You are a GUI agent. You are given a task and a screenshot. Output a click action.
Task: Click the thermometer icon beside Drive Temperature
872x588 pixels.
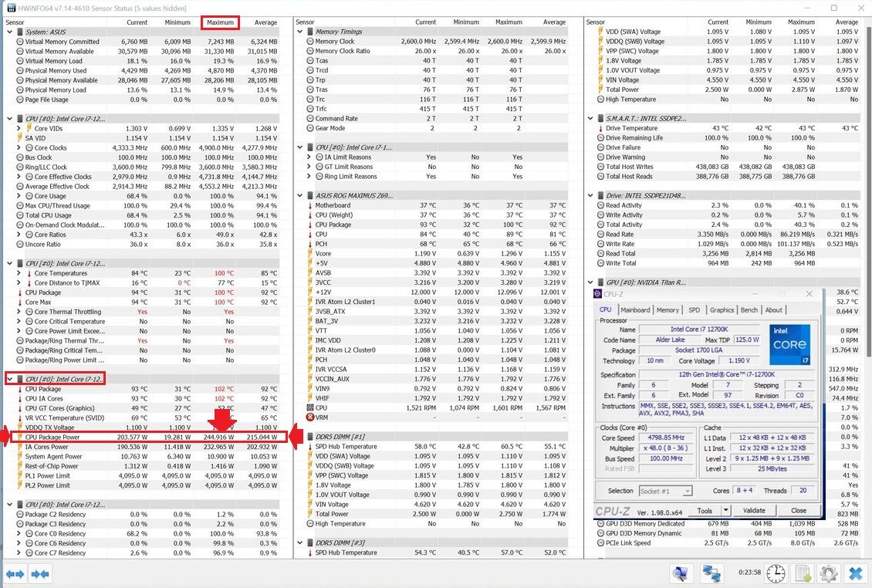[x=600, y=128]
